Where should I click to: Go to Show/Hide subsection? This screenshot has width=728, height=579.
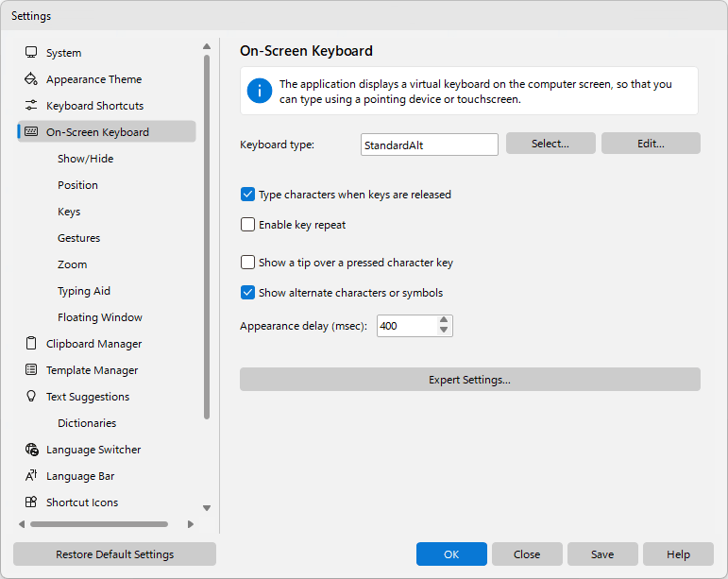pyautogui.click(x=85, y=159)
